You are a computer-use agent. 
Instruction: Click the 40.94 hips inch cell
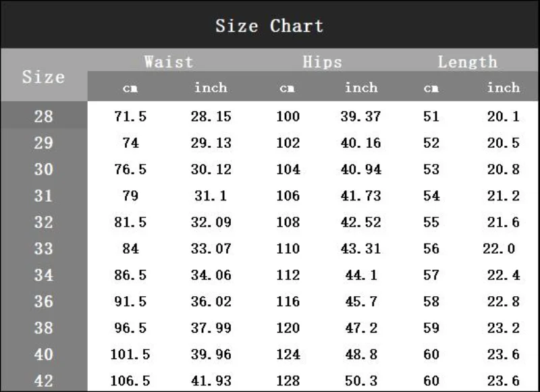pyautogui.click(x=360, y=169)
